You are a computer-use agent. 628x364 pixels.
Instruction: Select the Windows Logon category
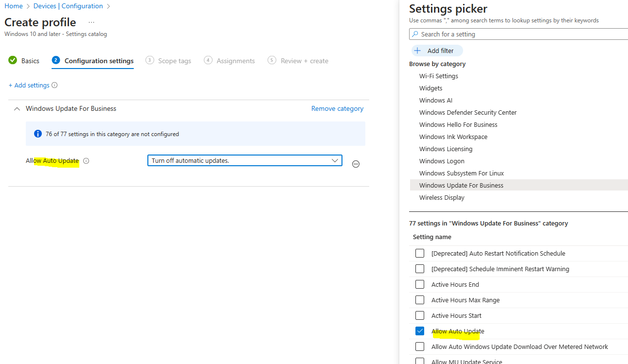pyautogui.click(x=442, y=161)
